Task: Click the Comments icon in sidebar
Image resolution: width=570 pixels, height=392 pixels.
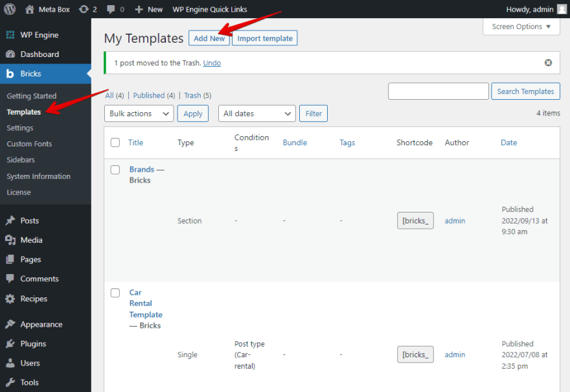Action: [10, 279]
